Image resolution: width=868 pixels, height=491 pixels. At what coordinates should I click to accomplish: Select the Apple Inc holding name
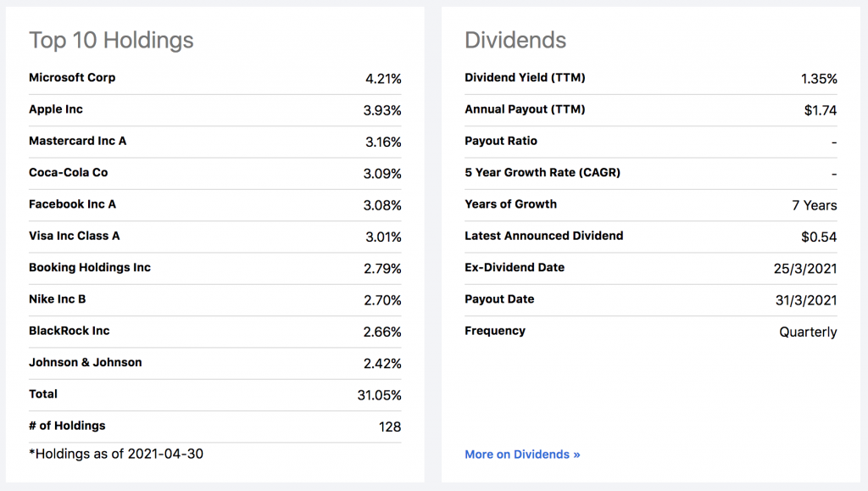tap(56, 109)
